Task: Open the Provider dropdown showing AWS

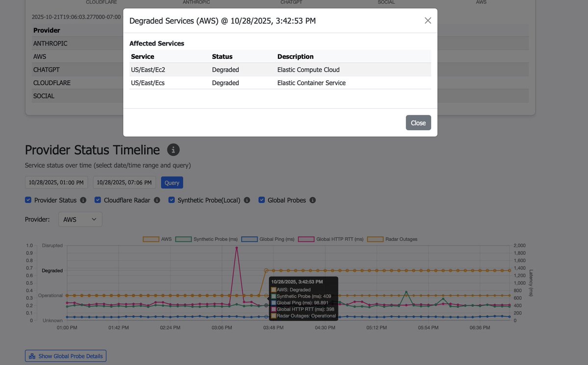Action: pyautogui.click(x=80, y=219)
